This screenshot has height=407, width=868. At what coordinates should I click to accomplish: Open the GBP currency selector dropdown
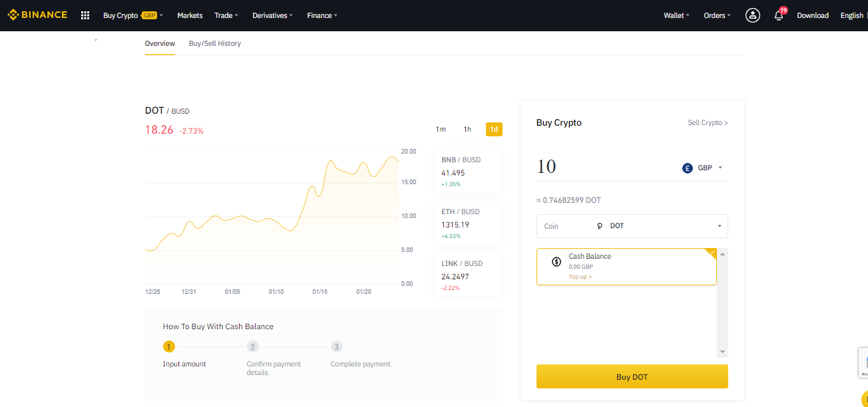click(703, 168)
